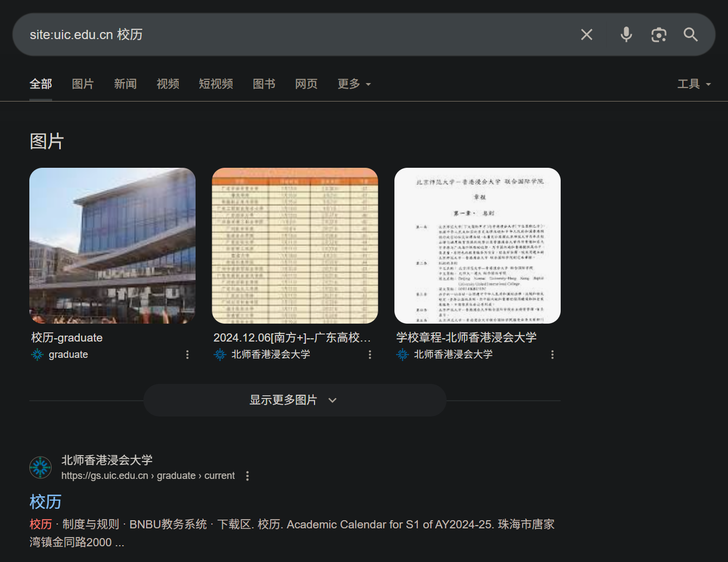
Task: Expand 显示更多图片 to show more images
Action: (x=294, y=400)
